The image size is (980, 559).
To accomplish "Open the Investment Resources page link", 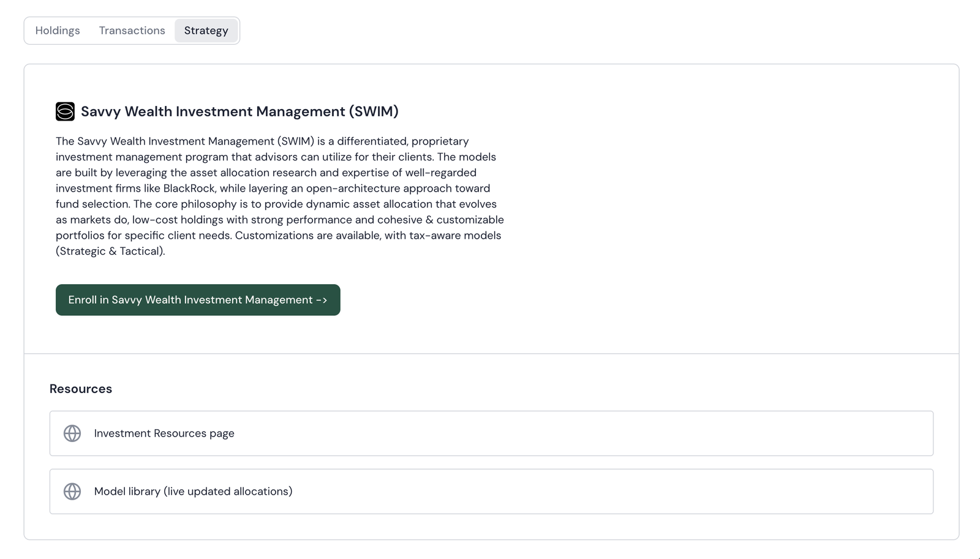I will click(491, 433).
